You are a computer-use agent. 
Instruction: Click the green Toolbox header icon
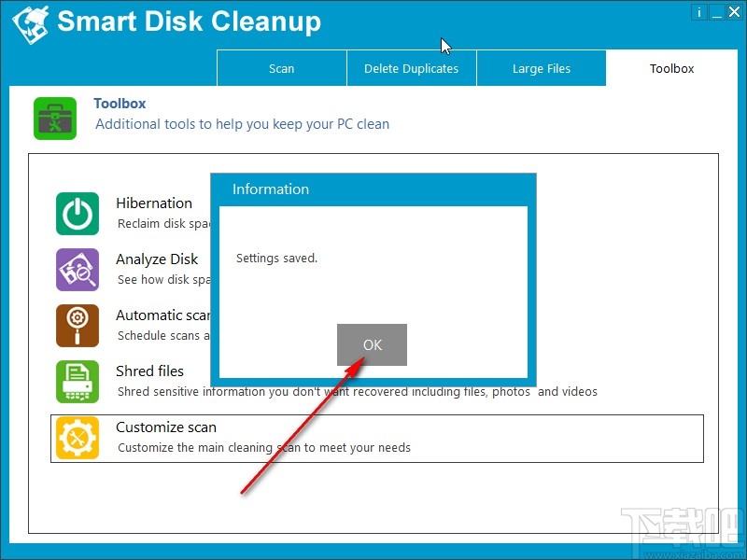tap(55, 119)
